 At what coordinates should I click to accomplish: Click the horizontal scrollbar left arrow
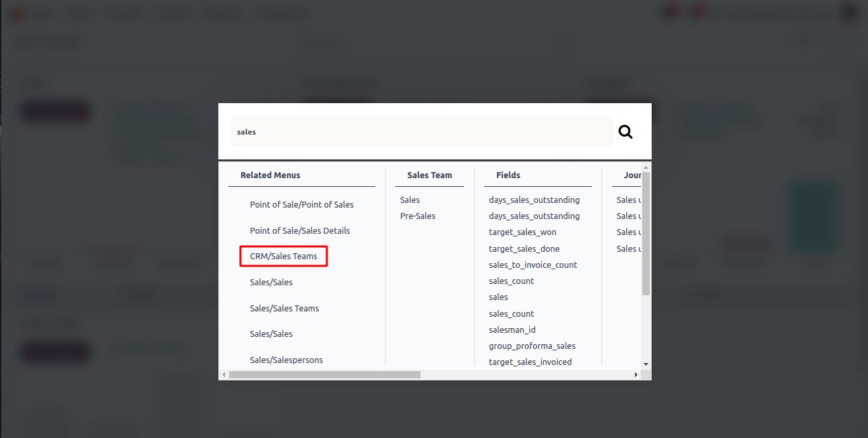pos(224,375)
